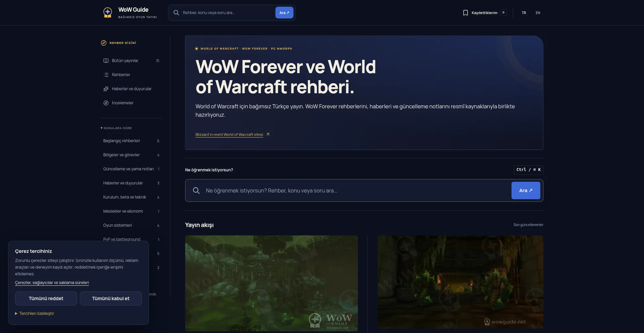The height and width of the screenshot is (333, 644).
Task: Click Tümünü kabul et cookie button
Action: pos(111,298)
